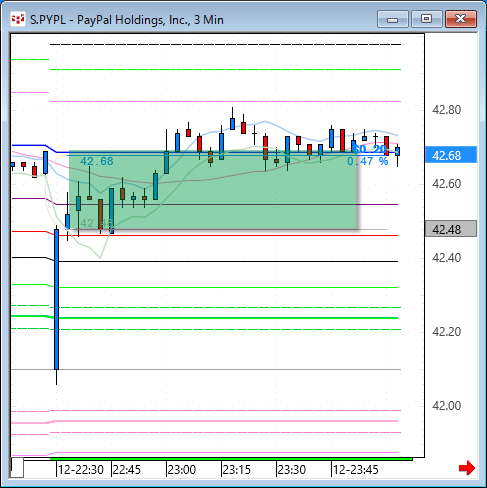Image resolution: width=487 pixels, height=488 pixels.
Task: Click the 23:15 time axis label
Action: [x=237, y=470]
